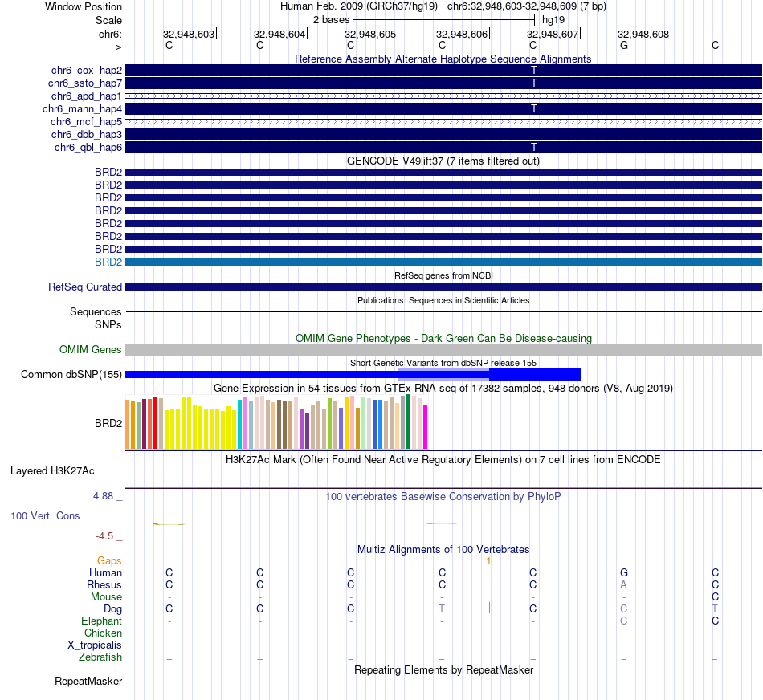Click the chr6_mcf_hap5 haplotype label
Image resolution: width=763 pixels, height=700 pixels.
pos(86,121)
